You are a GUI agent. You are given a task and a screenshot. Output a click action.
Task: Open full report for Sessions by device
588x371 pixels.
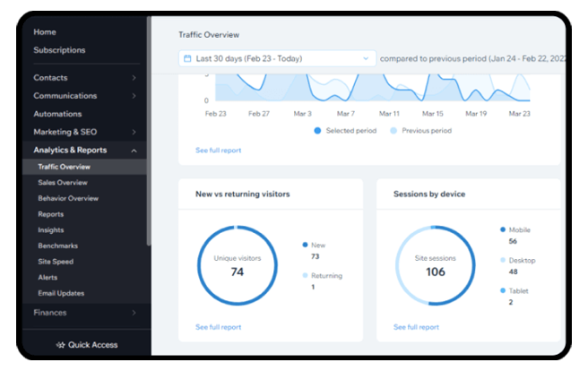(416, 327)
